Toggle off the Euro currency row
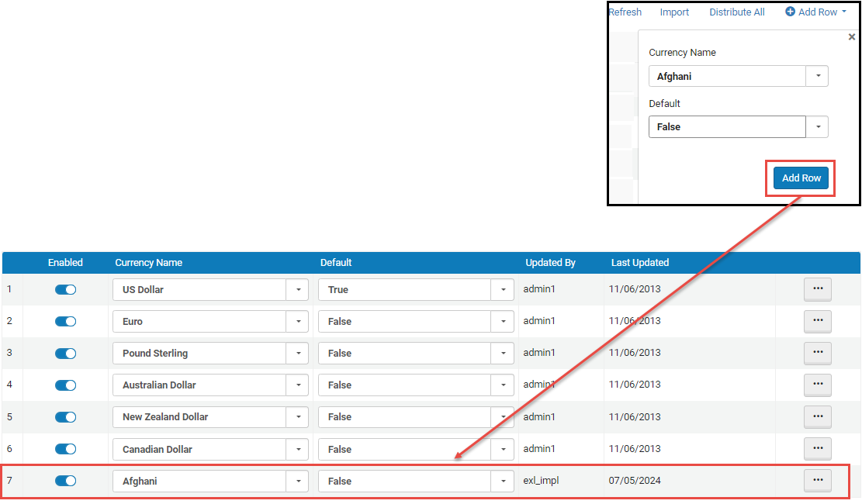Screen dimensions: 862x504 coord(65,321)
